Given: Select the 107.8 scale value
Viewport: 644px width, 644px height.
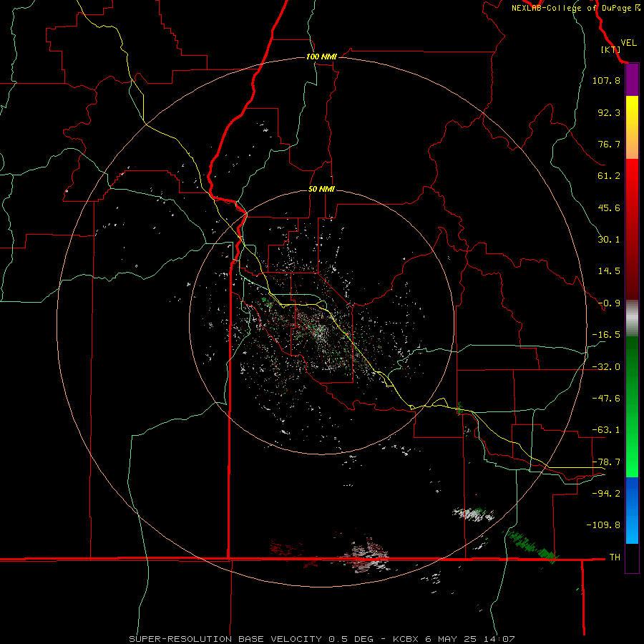Looking at the screenshot, I should click(x=606, y=80).
